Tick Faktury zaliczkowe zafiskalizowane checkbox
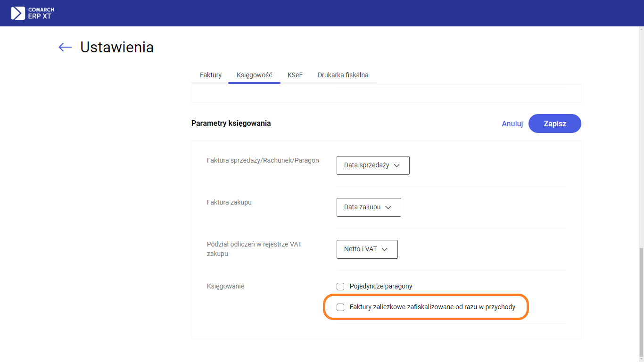Image resolution: width=644 pixels, height=362 pixels. (340, 307)
